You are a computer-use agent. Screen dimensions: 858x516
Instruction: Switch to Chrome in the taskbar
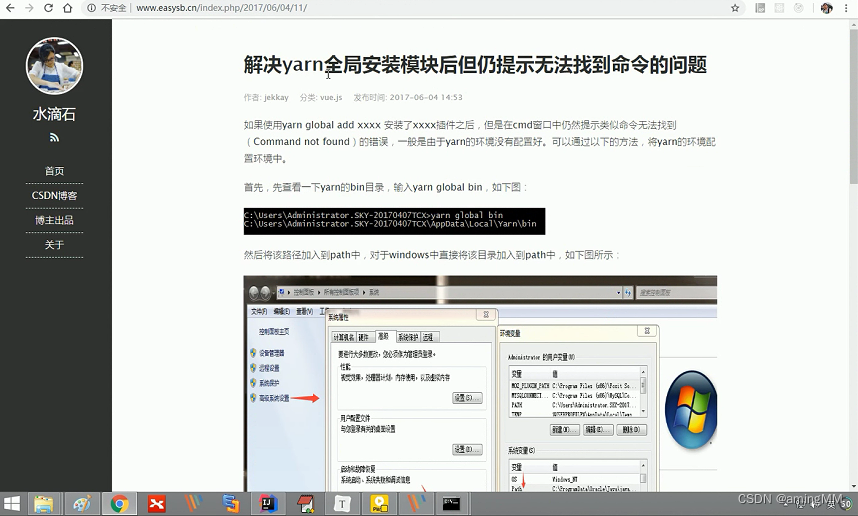click(x=119, y=503)
